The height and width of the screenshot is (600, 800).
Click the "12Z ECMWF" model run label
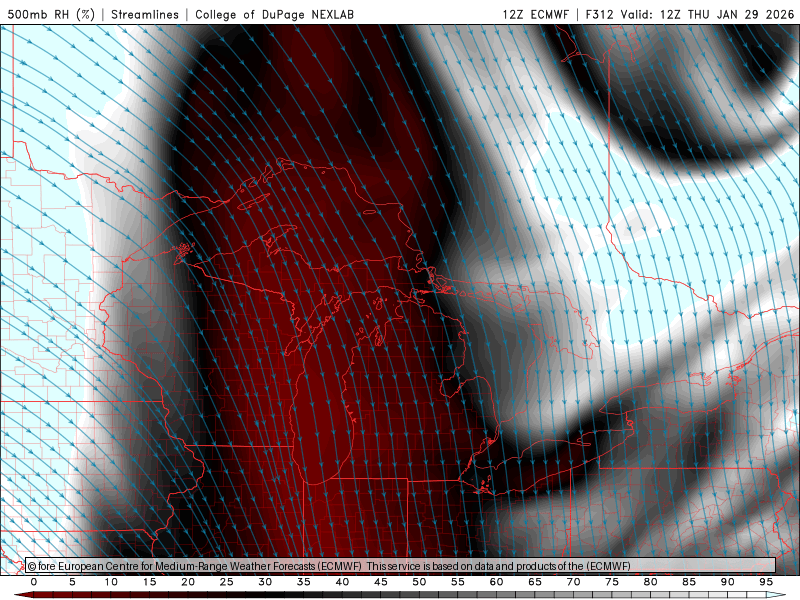535,14
